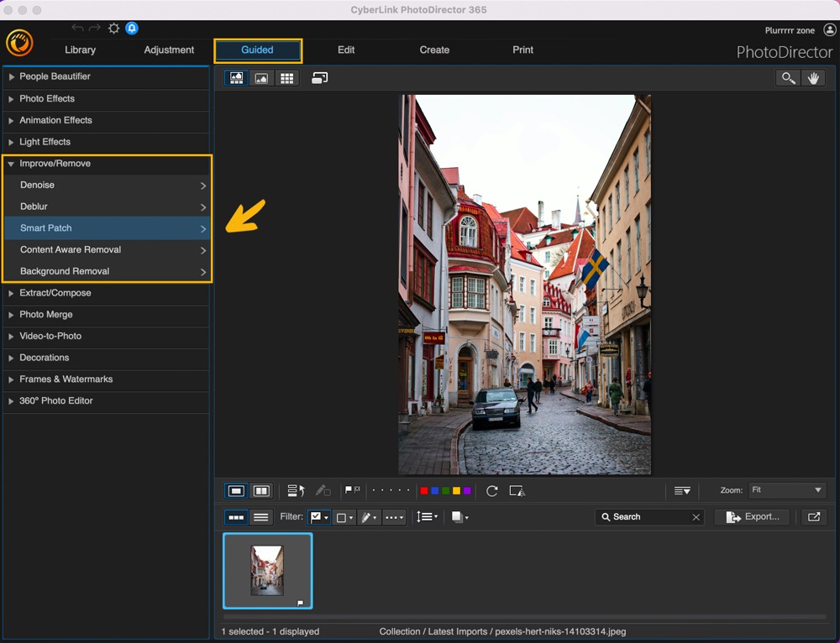
Task: Clear the search with the X
Action: click(696, 517)
